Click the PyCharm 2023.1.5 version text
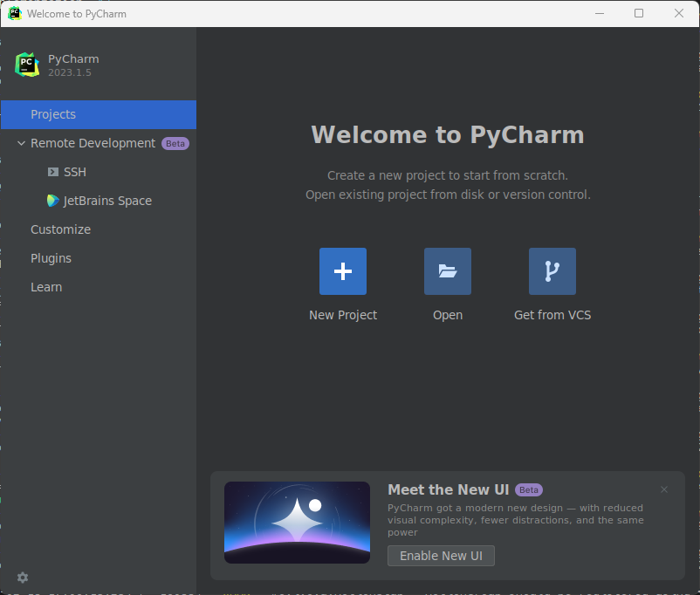Image resolution: width=700 pixels, height=595 pixels. (70, 72)
